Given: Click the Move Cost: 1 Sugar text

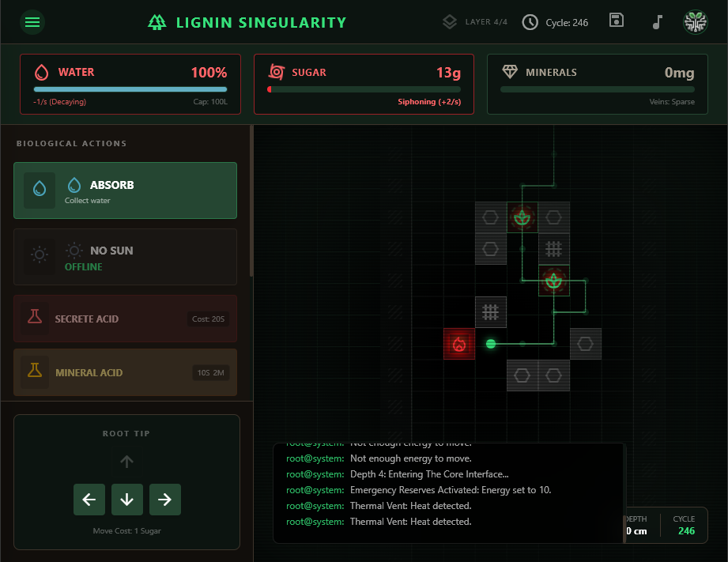Looking at the screenshot, I should point(126,531).
